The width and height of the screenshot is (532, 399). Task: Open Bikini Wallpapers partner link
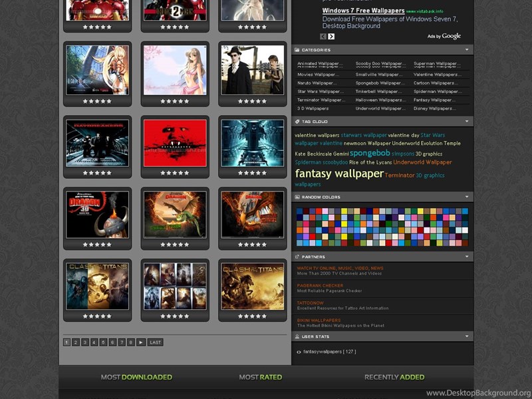click(x=319, y=321)
